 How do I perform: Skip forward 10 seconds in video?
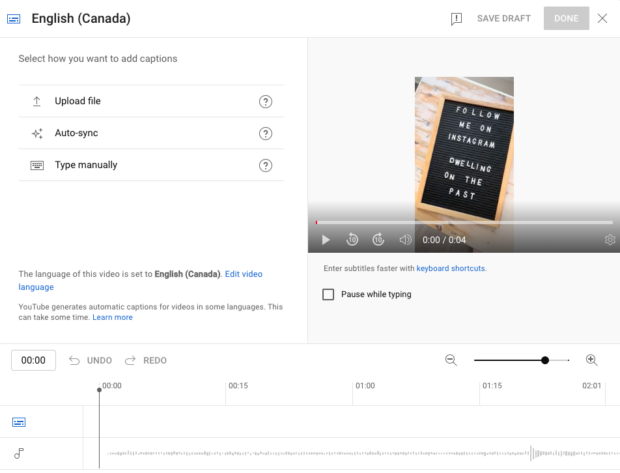pos(378,240)
